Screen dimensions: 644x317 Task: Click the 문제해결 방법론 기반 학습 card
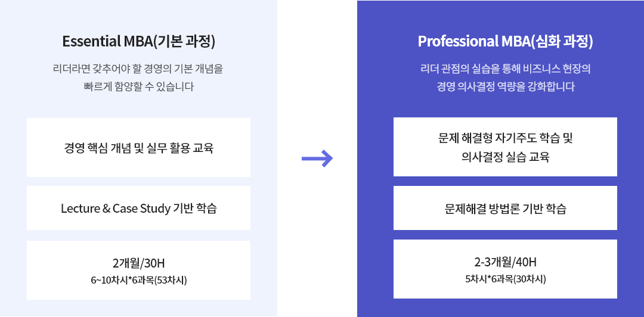(505, 208)
